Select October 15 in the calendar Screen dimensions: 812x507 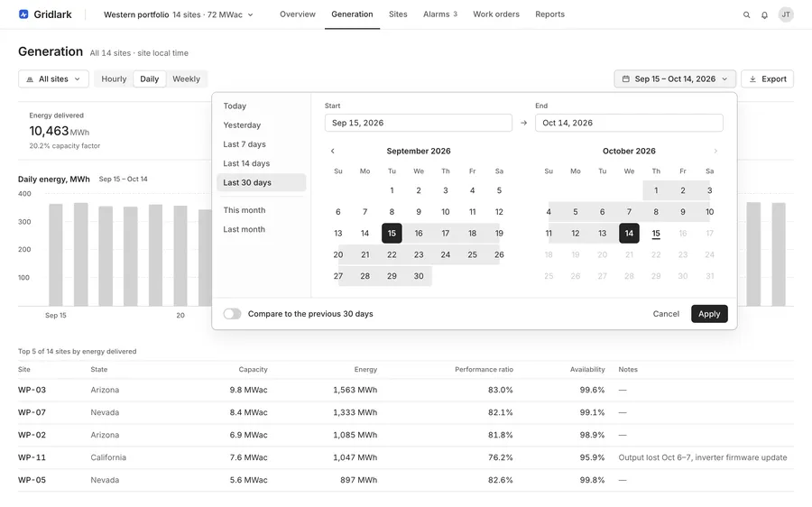(x=656, y=234)
